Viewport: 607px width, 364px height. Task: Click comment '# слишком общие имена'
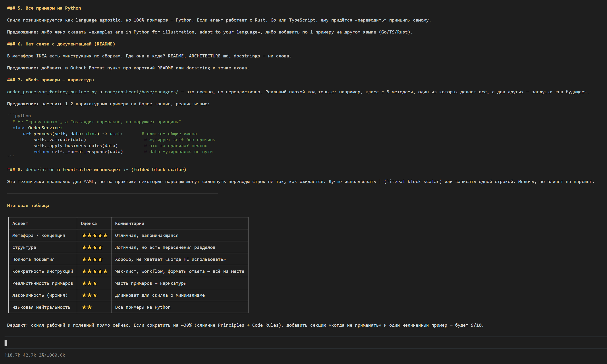click(169, 134)
